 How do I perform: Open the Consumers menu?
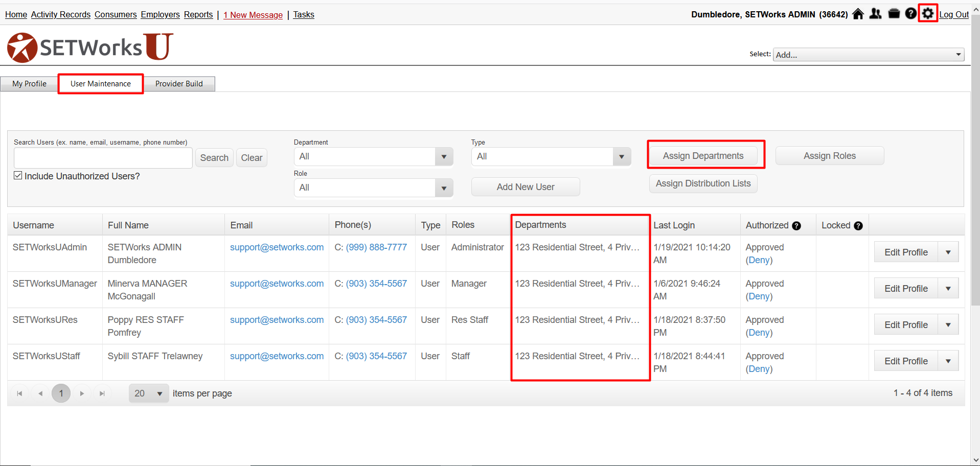coord(116,15)
